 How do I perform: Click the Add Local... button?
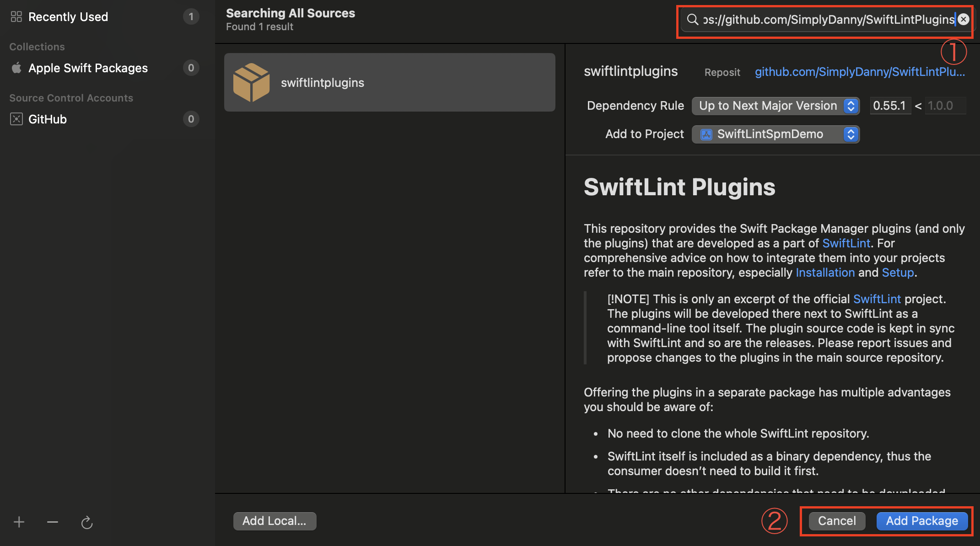point(275,521)
